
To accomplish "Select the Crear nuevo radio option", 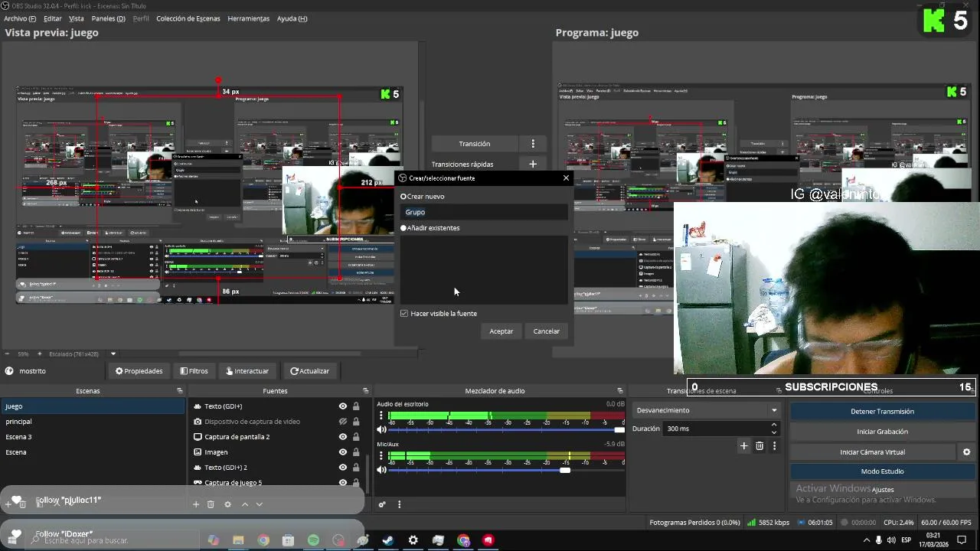I will click(403, 197).
